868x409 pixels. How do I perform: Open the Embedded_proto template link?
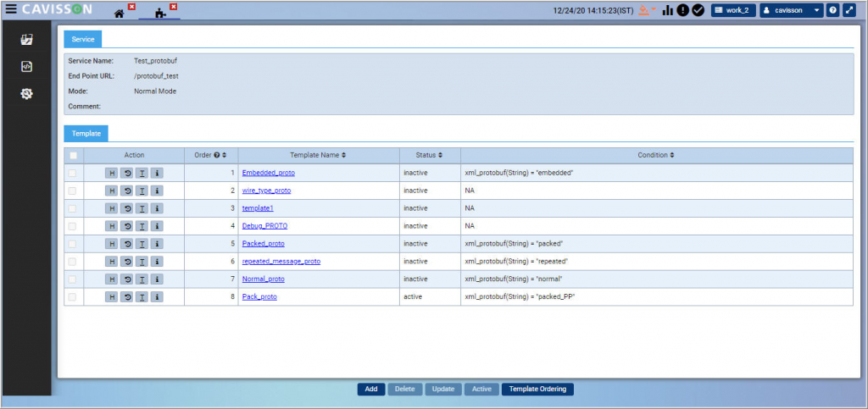point(269,173)
